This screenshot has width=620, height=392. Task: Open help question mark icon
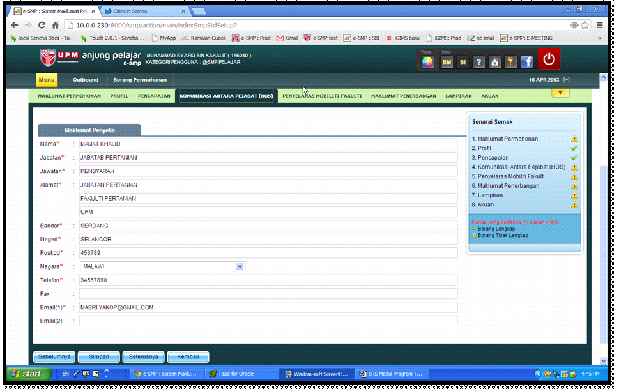click(x=479, y=62)
